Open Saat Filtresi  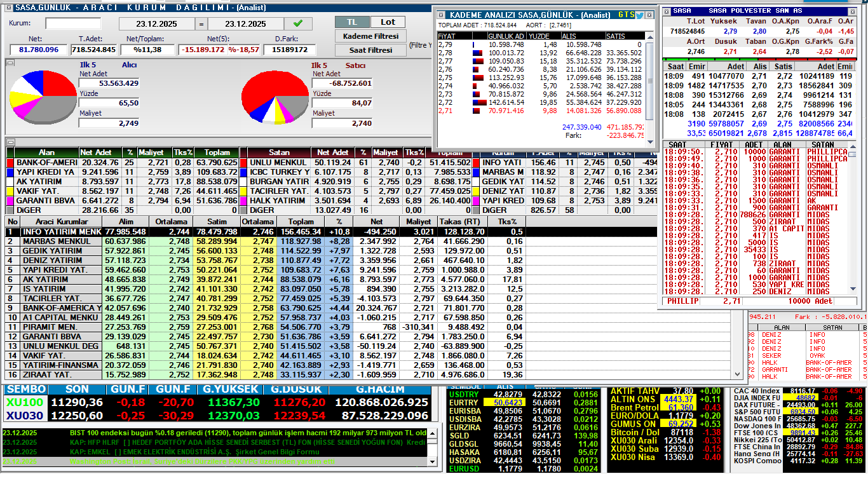coord(370,50)
